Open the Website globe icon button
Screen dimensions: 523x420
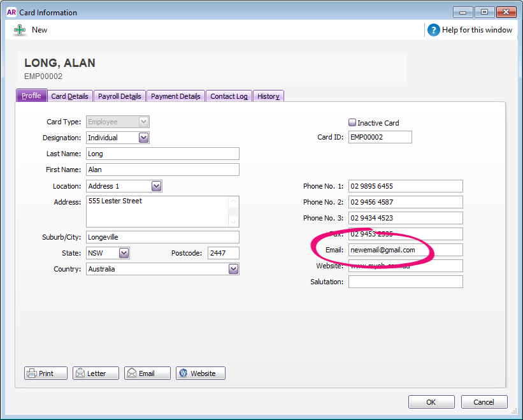click(x=183, y=373)
